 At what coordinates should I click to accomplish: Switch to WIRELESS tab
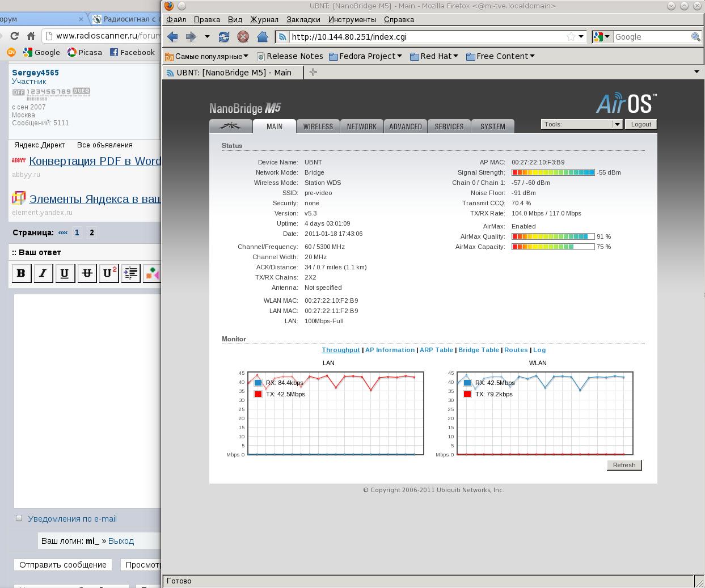[x=318, y=126]
